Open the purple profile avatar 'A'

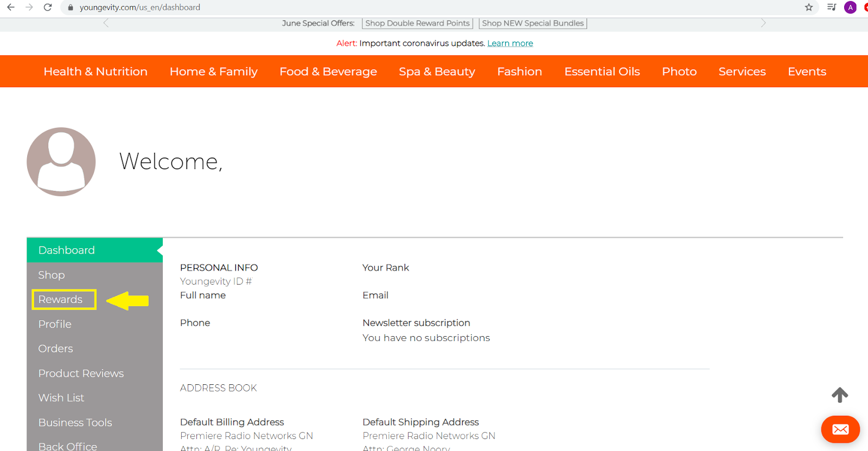click(850, 8)
